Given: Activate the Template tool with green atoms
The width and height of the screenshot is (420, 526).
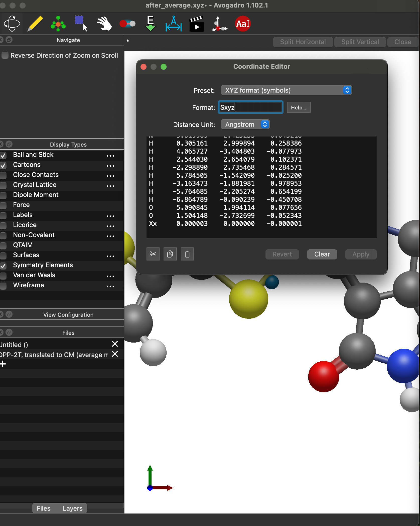Looking at the screenshot, I should 58,24.
